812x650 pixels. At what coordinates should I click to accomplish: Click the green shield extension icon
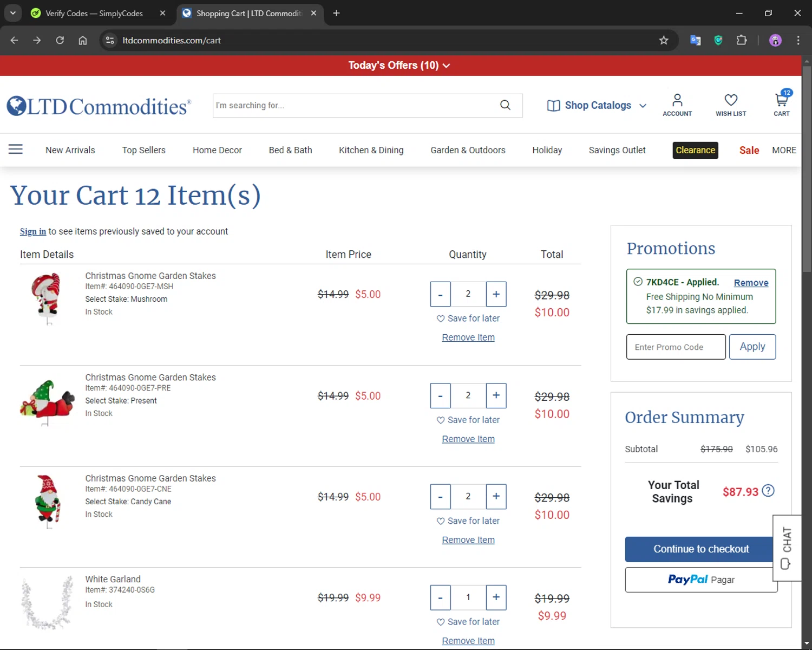718,40
